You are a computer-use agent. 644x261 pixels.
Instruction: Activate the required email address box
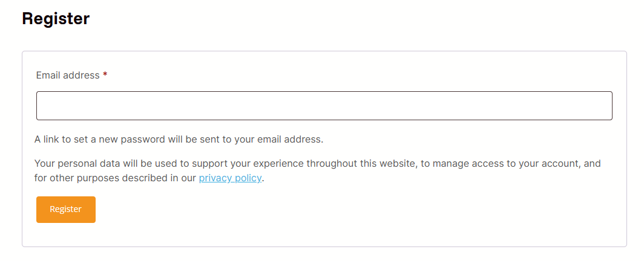point(324,106)
